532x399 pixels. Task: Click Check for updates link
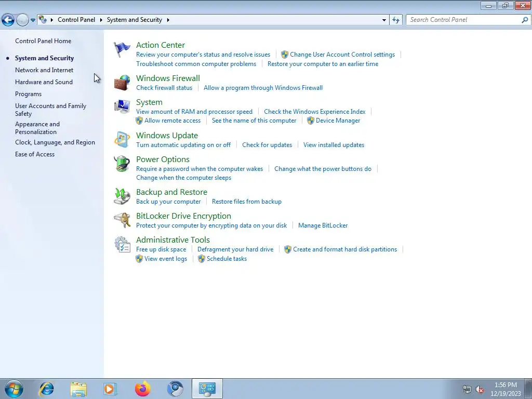click(x=267, y=145)
